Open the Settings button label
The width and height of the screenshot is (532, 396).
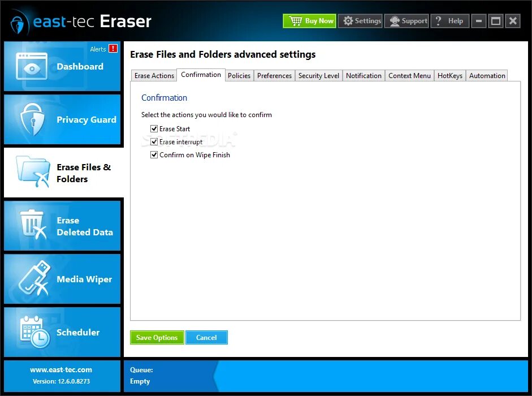click(368, 21)
